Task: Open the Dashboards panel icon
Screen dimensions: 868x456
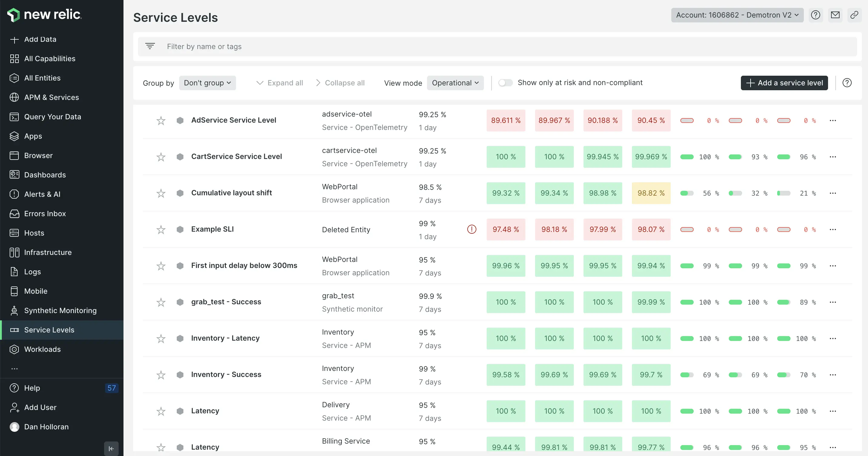Action: 14,175
